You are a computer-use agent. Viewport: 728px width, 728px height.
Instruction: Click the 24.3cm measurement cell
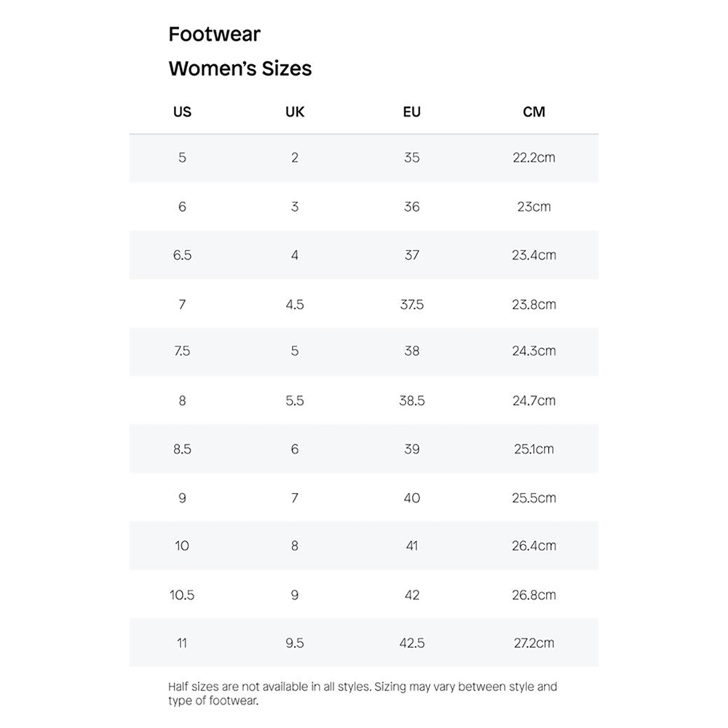point(534,351)
